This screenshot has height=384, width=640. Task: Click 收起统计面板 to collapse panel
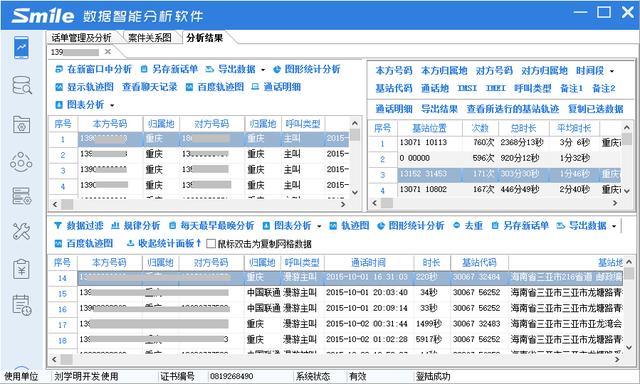pos(164,244)
